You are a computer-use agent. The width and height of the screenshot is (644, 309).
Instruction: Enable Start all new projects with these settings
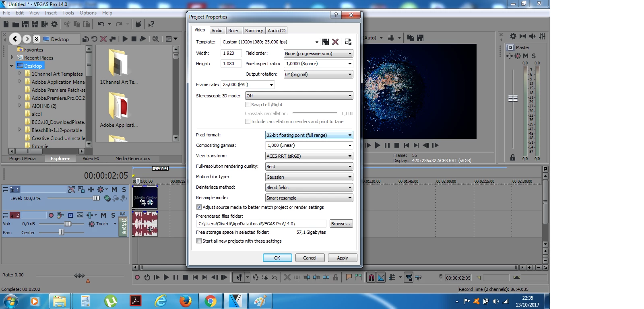(x=199, y=241)
